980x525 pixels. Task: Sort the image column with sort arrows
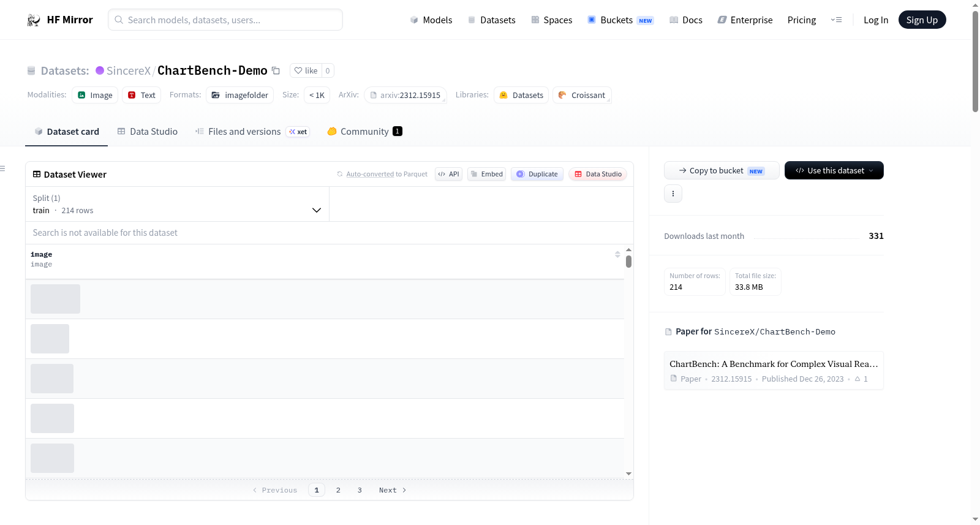pyautogui.click(x=617, y=254)
